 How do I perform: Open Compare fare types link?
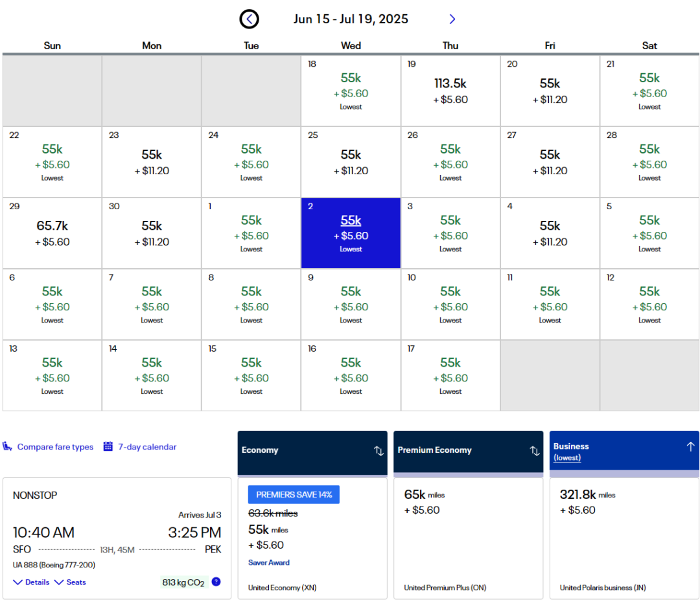click(x=55, y=447)
